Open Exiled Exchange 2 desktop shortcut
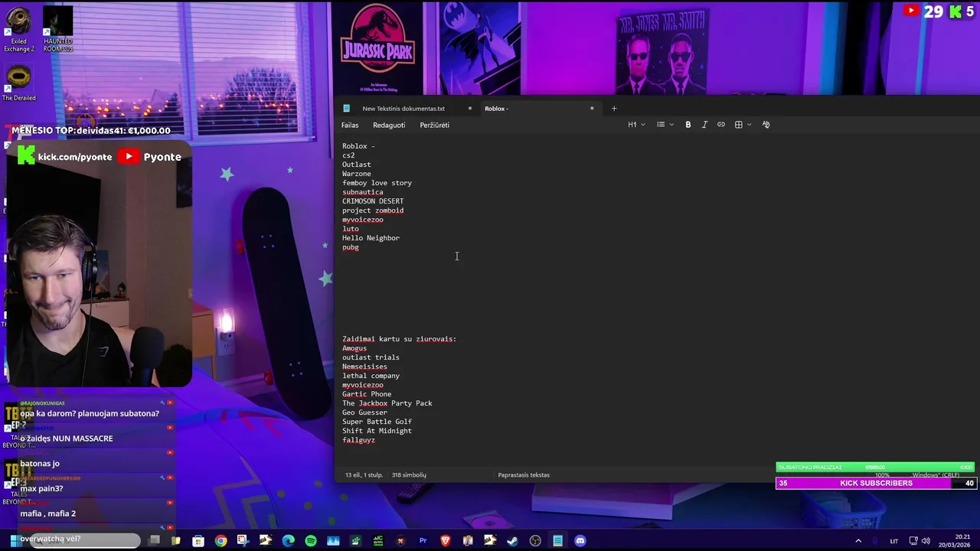Viewport: 980px width, 551px height. tap(18, 30)
